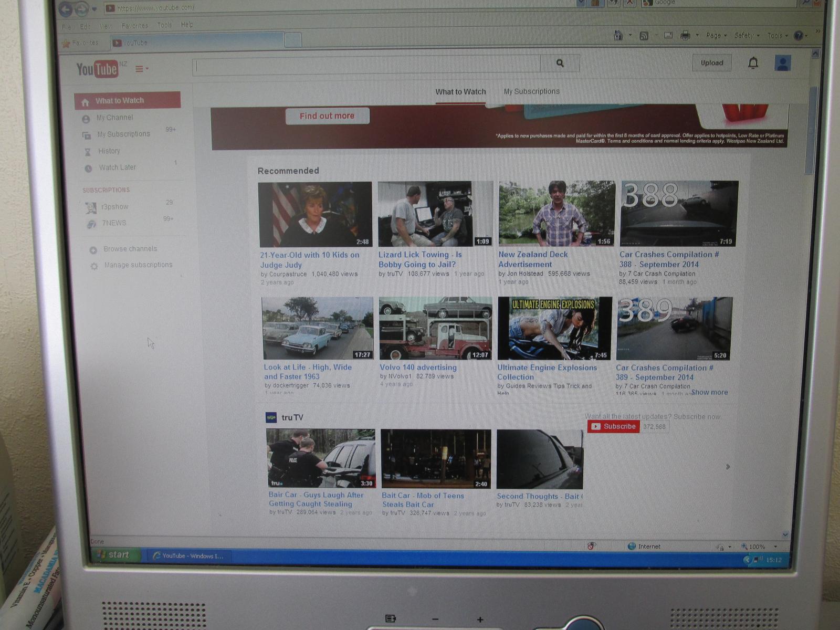Open the command bar Tools dropdown
840x630 pixels.
777,36
